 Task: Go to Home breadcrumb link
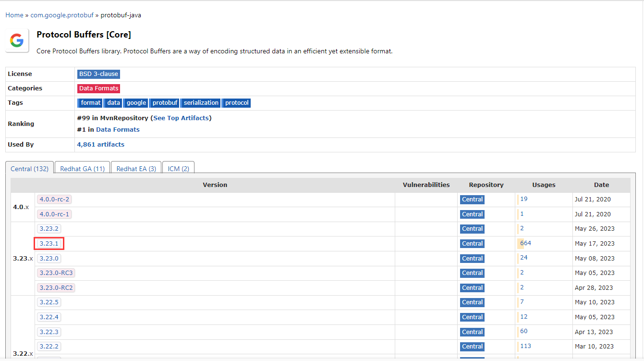point(14,15)
